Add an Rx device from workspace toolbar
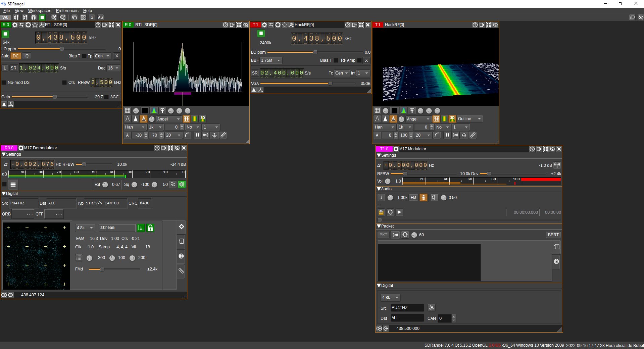The width and height of the screenshot is (644, 349). coord(16,17)
